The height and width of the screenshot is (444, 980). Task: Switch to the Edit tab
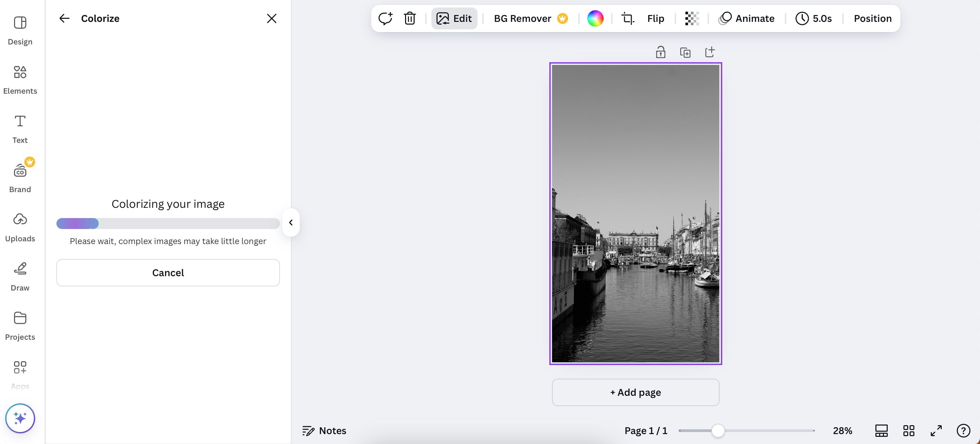pos(454,18)
